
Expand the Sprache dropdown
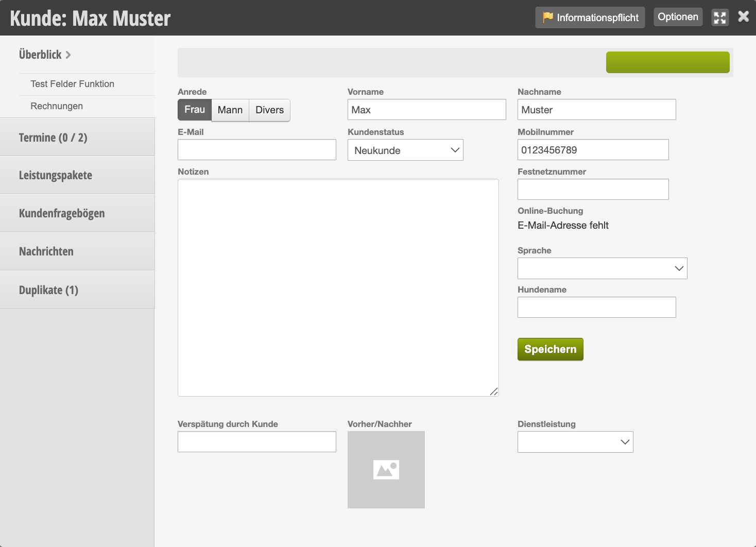602,268
